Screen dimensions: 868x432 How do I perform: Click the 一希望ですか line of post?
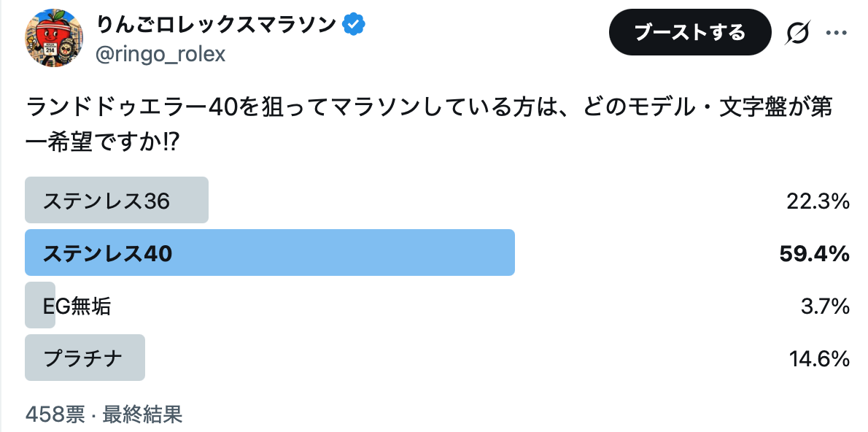click(102, 143)
